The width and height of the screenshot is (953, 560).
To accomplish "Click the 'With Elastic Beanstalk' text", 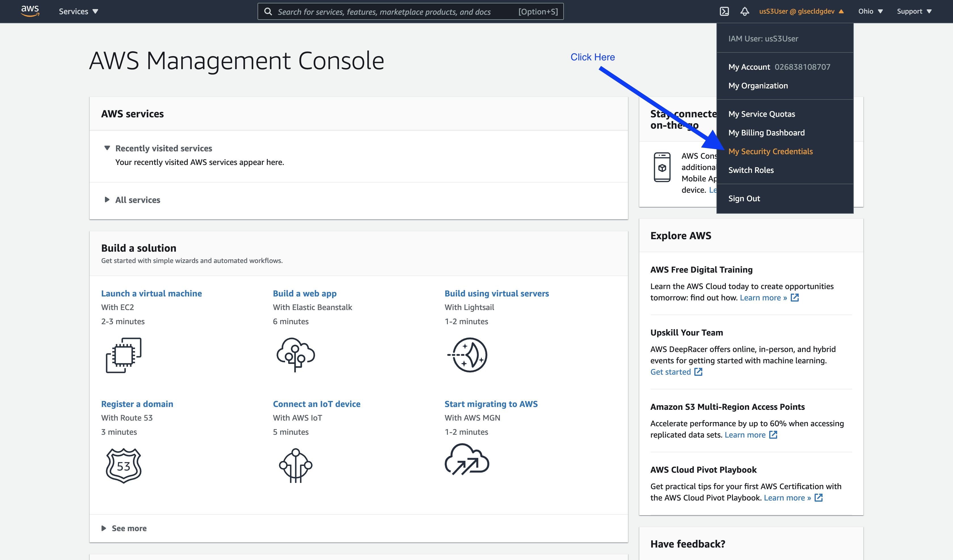I will coord(312,307).
